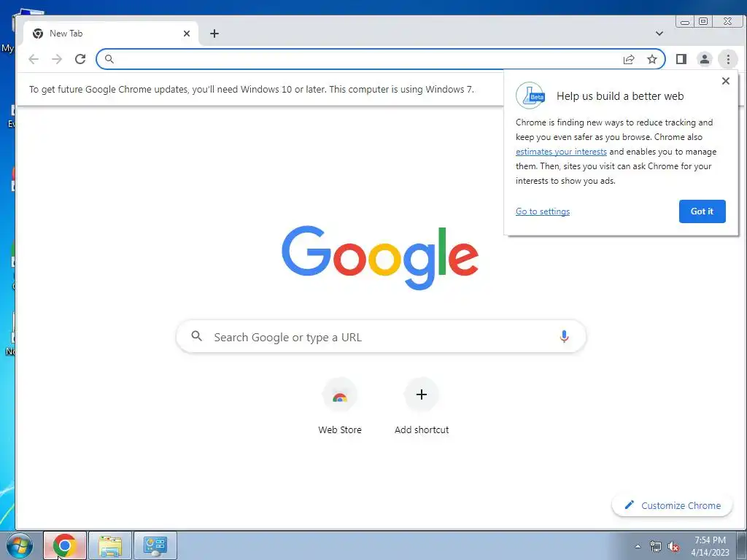Start voice search with microphone icon
The width and height of the screenshot is (747, 560).
point(564,337)
